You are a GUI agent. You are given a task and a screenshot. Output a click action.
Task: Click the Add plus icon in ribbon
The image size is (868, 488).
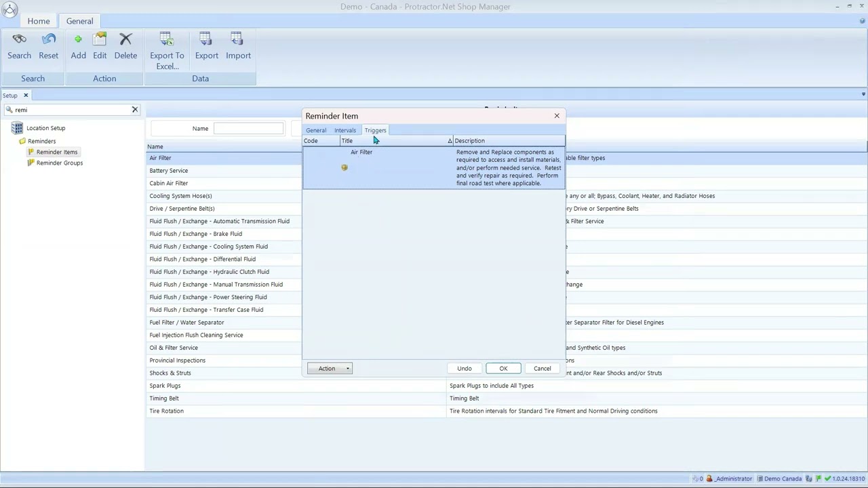(x=78, y=39)
